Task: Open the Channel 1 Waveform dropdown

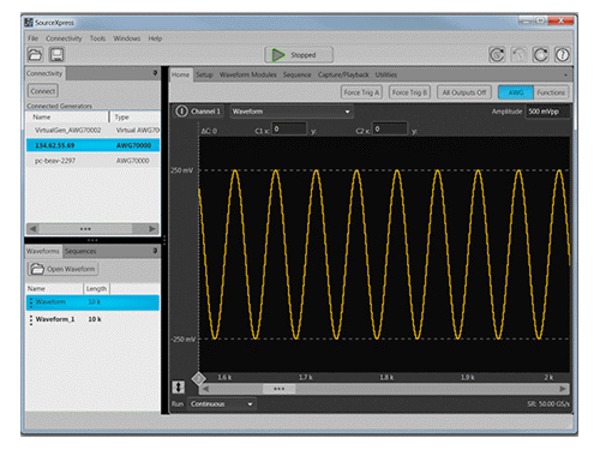Action: coord(291,111)
